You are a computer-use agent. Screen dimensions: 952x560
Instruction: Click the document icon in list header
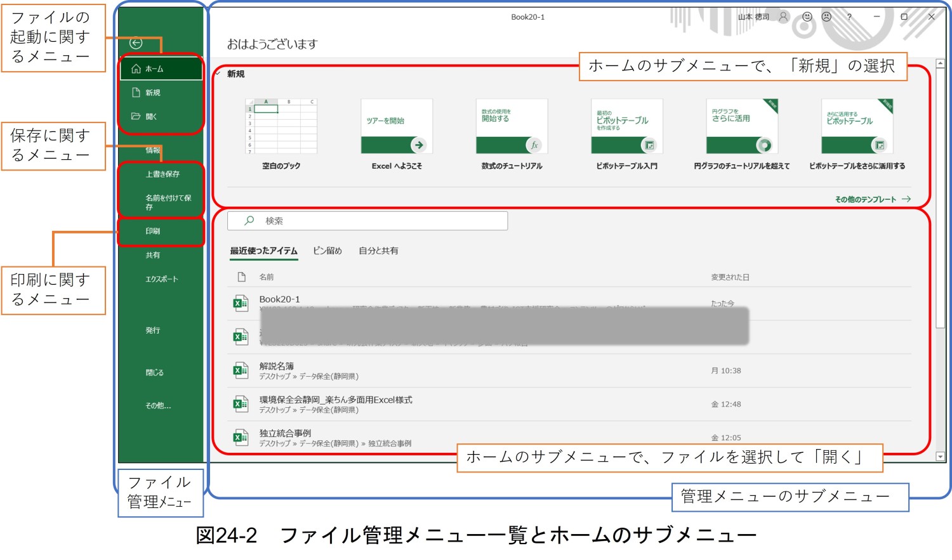[x=241, y=277]
